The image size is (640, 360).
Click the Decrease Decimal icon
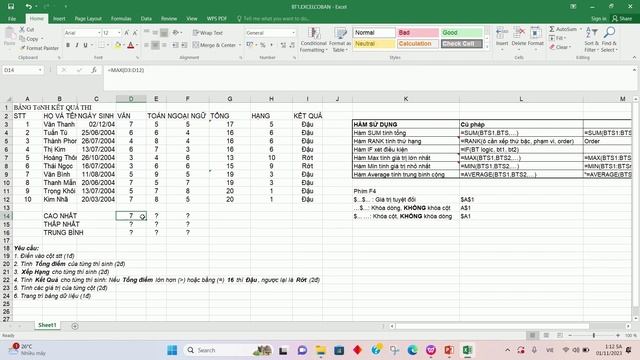point(292,45)
